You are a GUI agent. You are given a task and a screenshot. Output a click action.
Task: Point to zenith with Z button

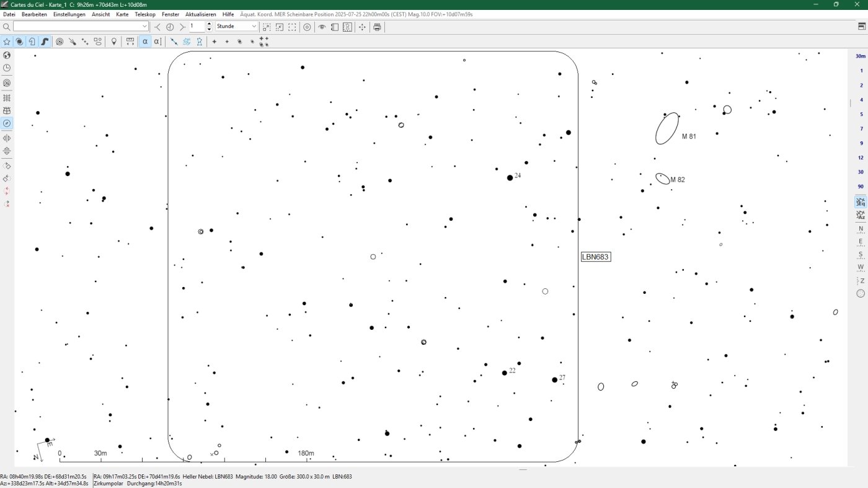pyautogui.click(x=861, y=280)
